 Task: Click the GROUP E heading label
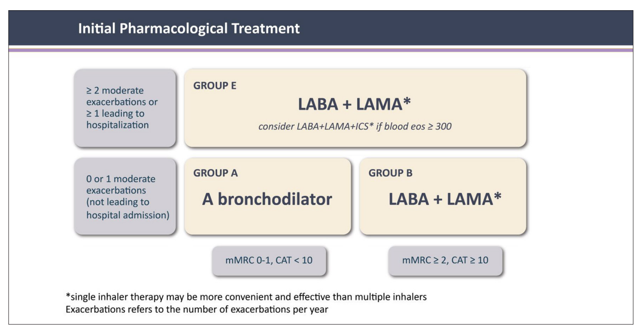(x=215, y=85)
